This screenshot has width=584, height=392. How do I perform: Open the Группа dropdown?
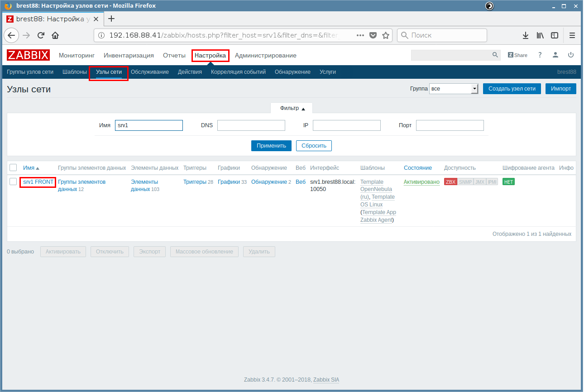pos(454,89)
